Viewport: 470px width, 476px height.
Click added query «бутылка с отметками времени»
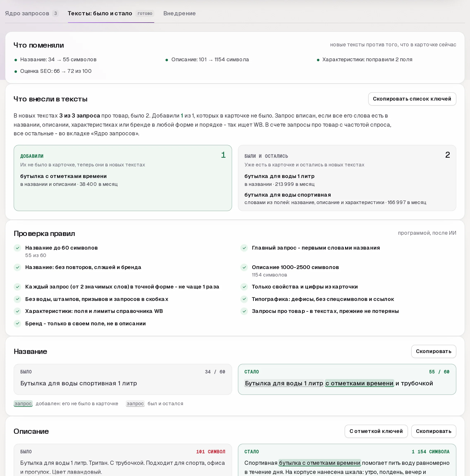[63, 176]
